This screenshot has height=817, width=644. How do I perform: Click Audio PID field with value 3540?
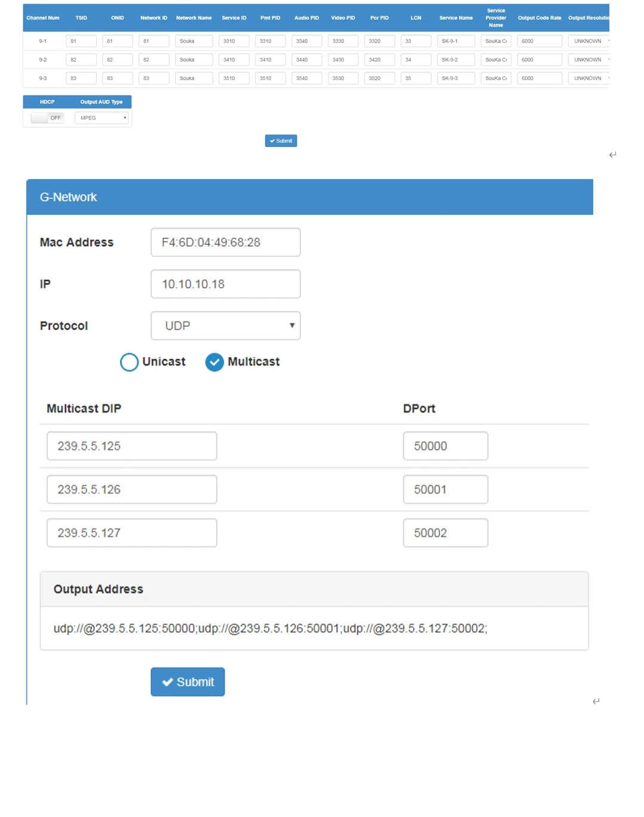306,78
